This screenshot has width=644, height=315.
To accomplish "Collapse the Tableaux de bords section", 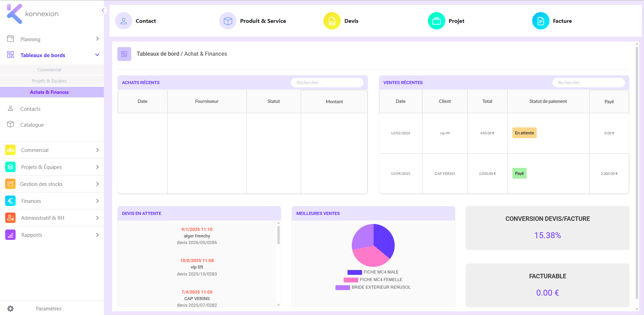I will [97, 55].
